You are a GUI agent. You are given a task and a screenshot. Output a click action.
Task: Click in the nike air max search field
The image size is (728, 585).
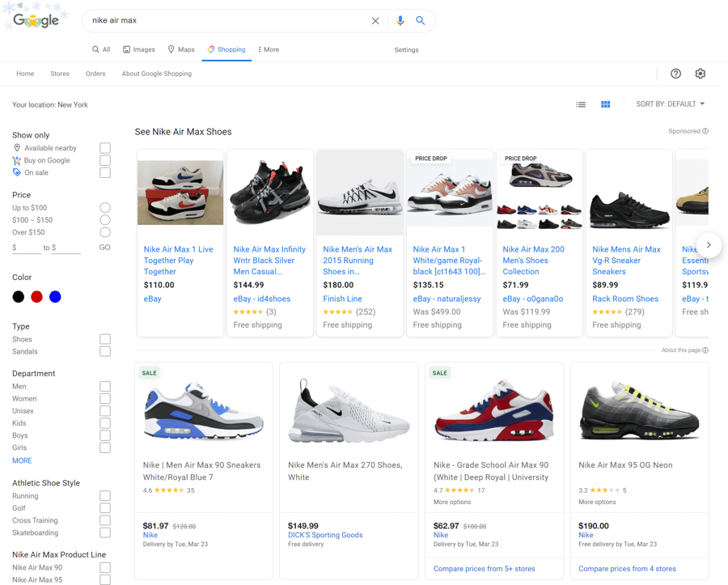(227, 20)
